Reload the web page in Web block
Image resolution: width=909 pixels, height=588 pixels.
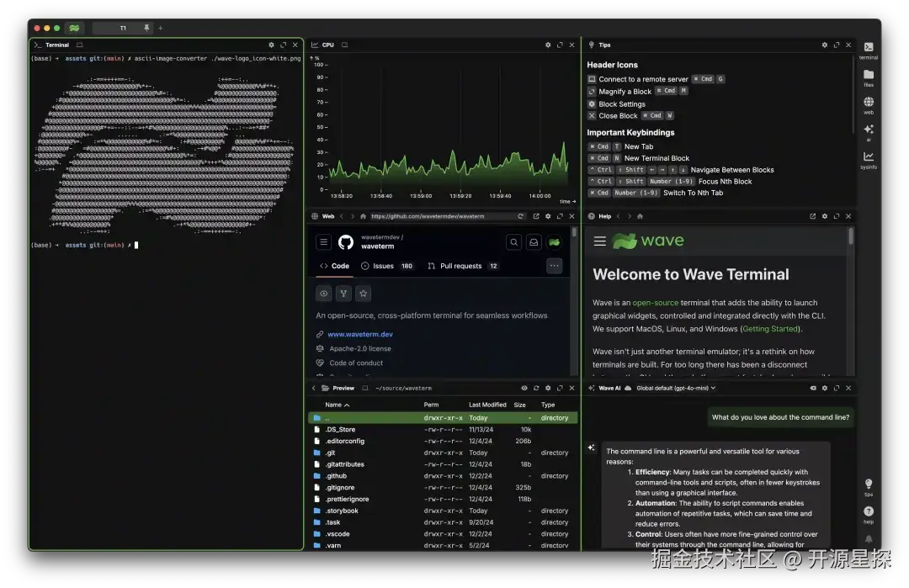pyautogui.click(x=521, y=216)
